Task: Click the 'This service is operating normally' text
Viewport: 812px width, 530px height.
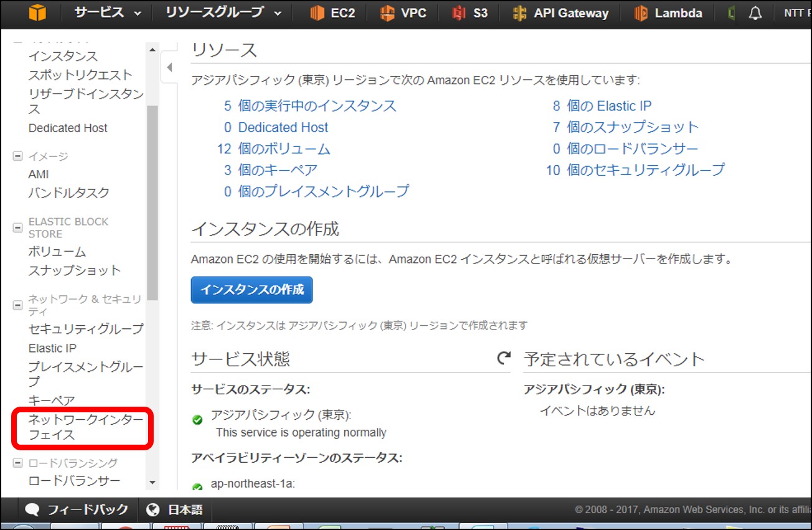Action: click(x=301, y=432)
